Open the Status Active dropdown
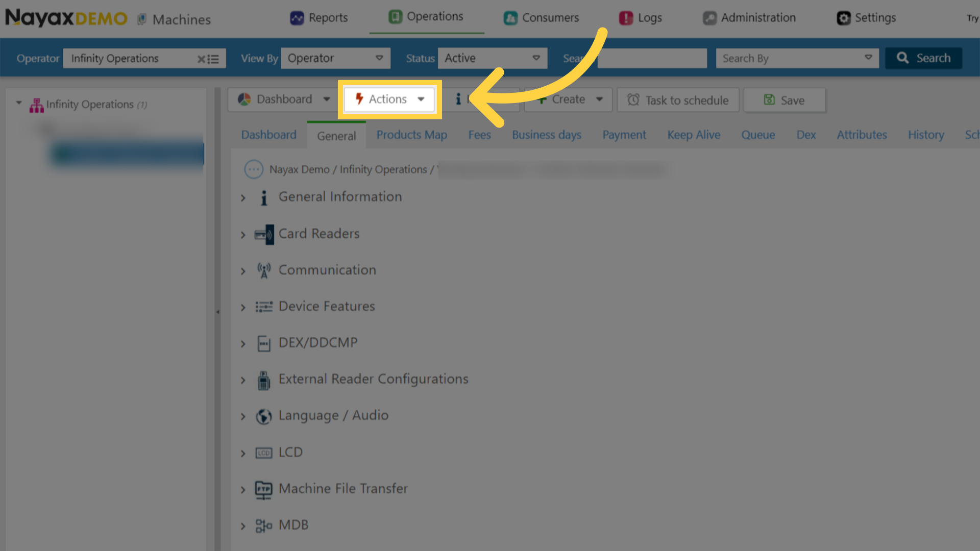Image resolution: width=980 pixels, height=551 pixels. (x=493, y=58)
